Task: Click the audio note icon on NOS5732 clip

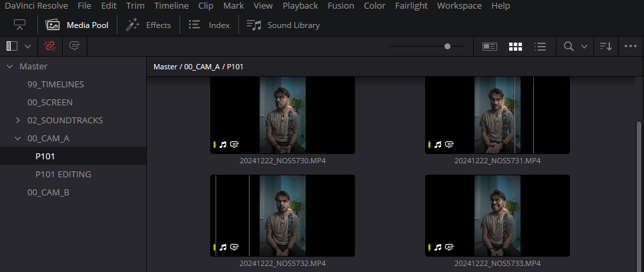Action: coord(223,247)
